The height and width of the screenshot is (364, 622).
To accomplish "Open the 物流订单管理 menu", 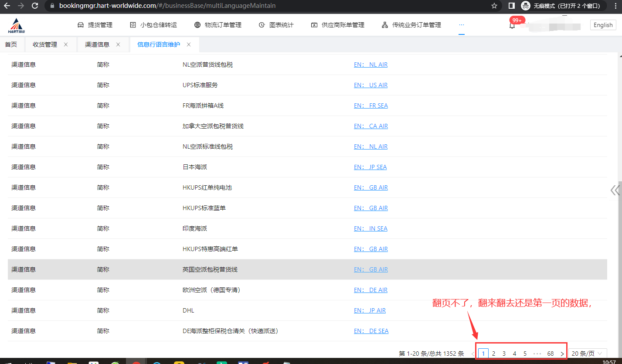I will pyautogui.click(x=218, y=25).
